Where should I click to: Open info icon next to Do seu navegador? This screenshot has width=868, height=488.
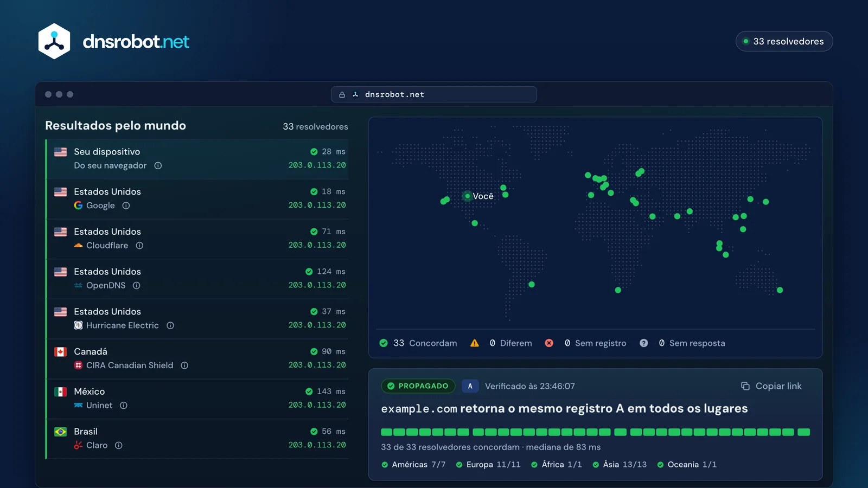(158, 165)
